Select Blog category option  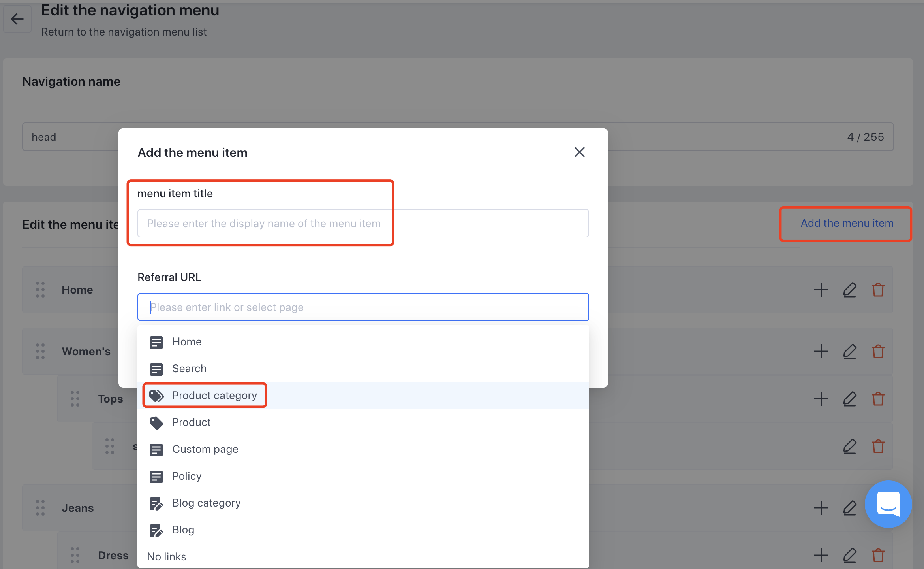pyautogui.click(x=206, y=503)
